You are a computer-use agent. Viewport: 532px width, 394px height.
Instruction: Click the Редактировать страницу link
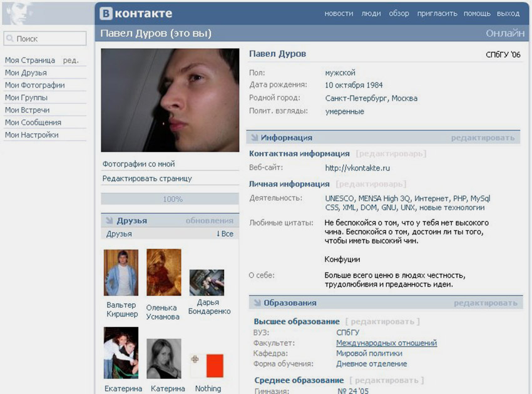coord(147,178)
